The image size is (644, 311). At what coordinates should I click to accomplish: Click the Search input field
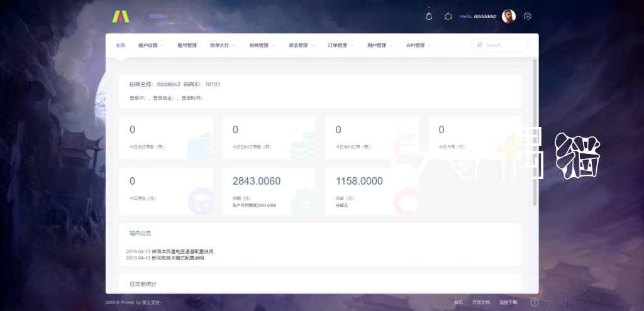pyautogui.click(x=499, y=45)
